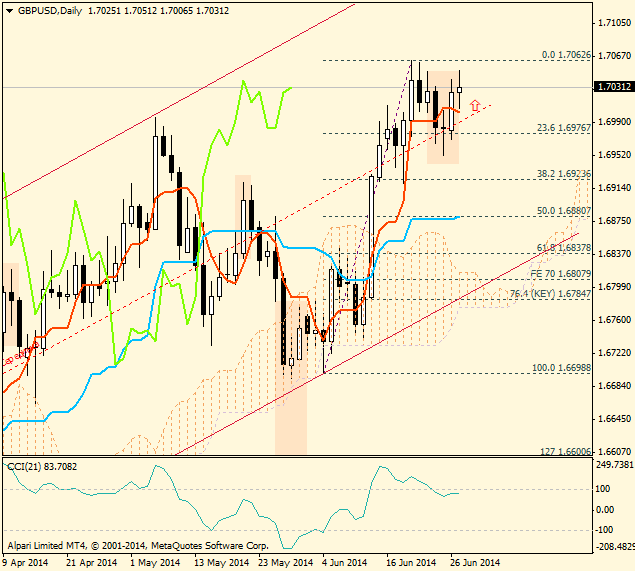This screenshot has width=635, height=571.
Task: Click price scale value 1.68750
Action: tap(614, 221)
